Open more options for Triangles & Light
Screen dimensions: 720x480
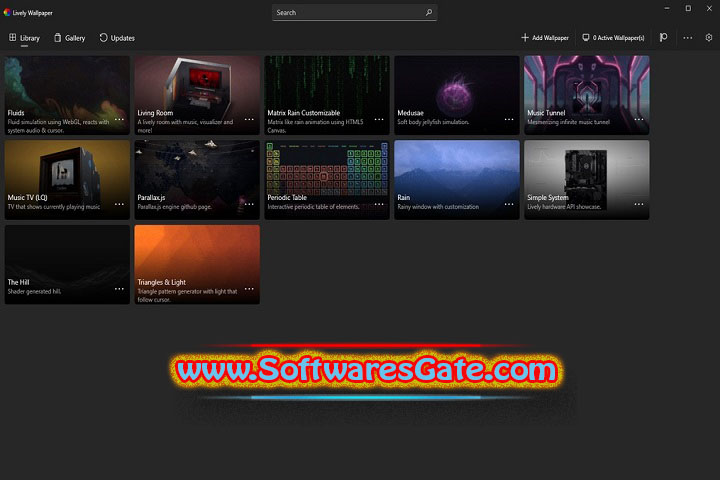(x=249, y=289)
